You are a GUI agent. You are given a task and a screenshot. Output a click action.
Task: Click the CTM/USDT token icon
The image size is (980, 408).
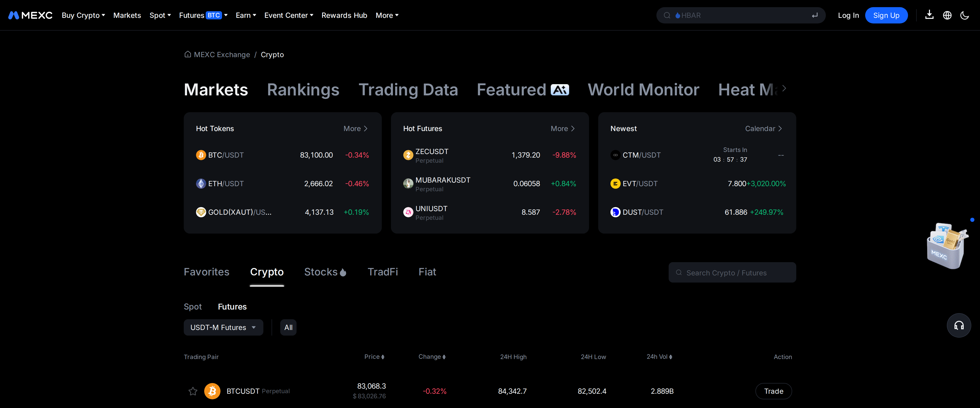[x=615, y=155]
